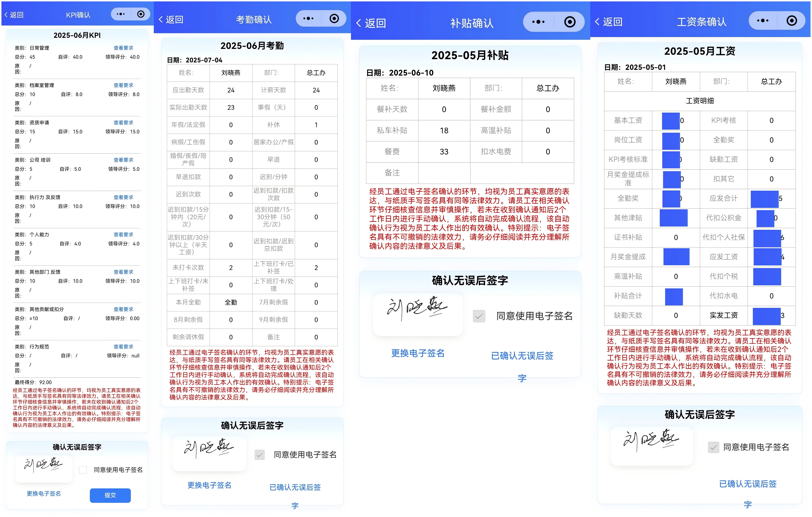The height and width of the screenshot is (517, 812).
Task: Expand 查看要求 for 日常管理 category
Action: tap(123, 48)
